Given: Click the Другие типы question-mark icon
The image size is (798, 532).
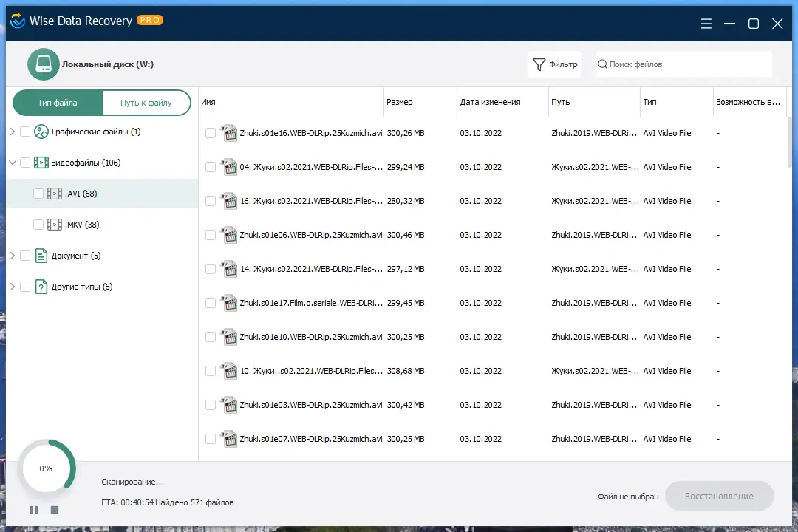Looking at the screenshot, I should pos(41,287).
